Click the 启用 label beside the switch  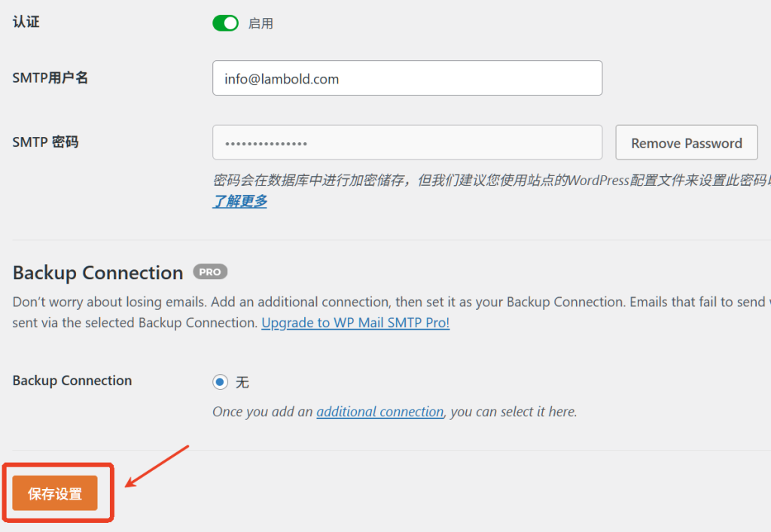pos(261,24)
